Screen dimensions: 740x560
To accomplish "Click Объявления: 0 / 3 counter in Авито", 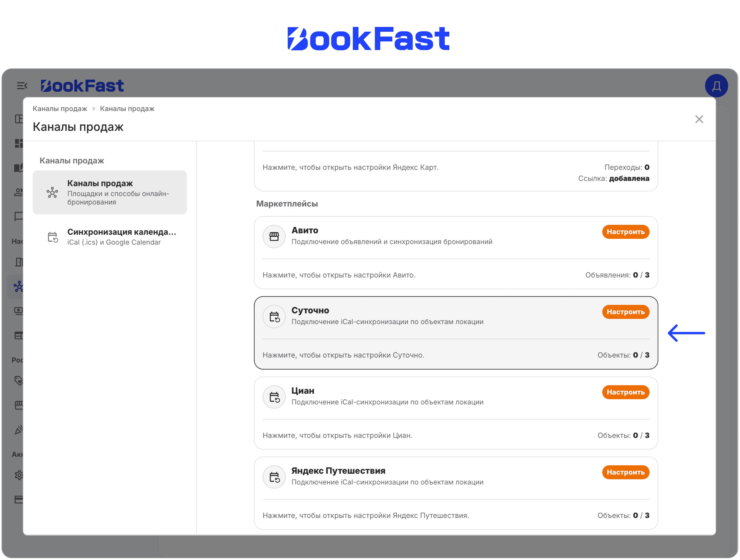I will point(617,275).
